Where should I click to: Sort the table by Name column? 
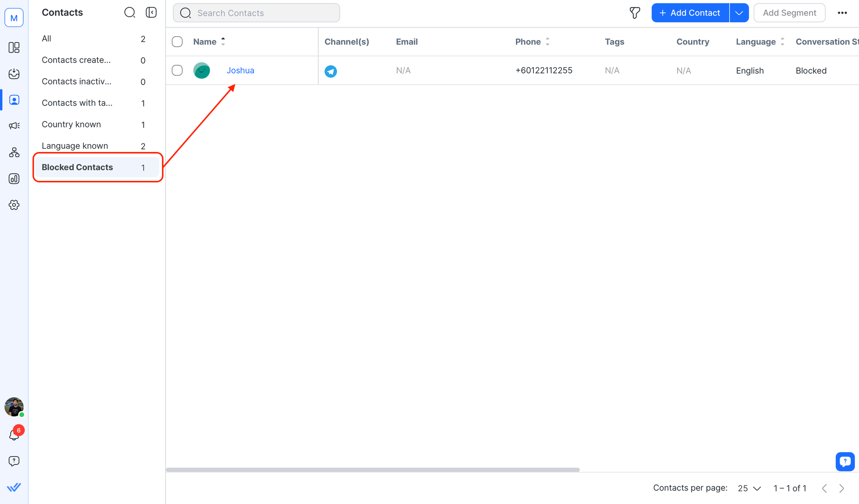click(223, 42)
